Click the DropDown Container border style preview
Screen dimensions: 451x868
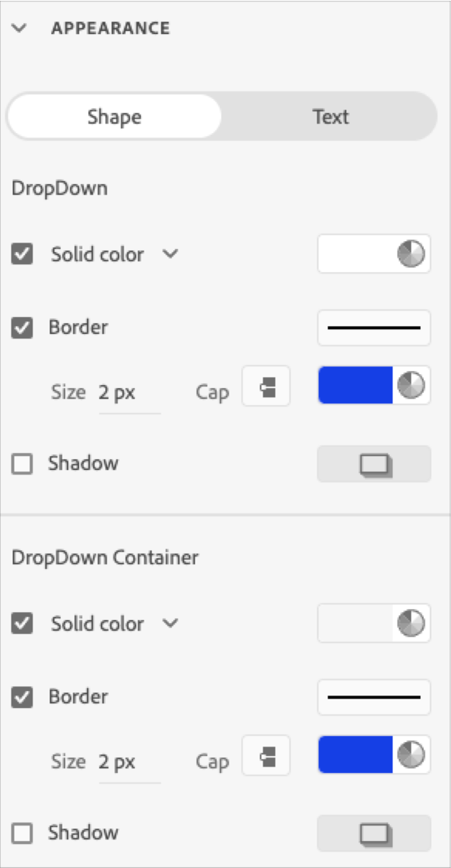pyautogui.click(x=374, y=696)
